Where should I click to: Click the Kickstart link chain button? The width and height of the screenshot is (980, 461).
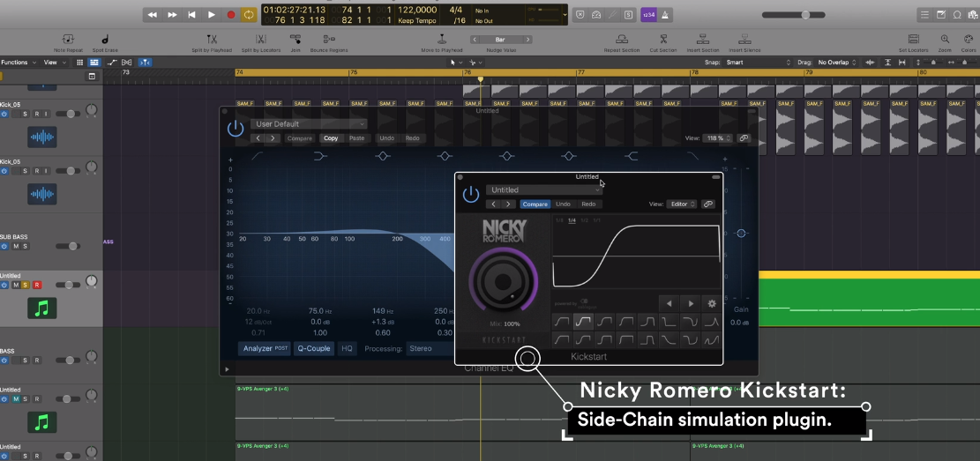click(x=707, y=204)
